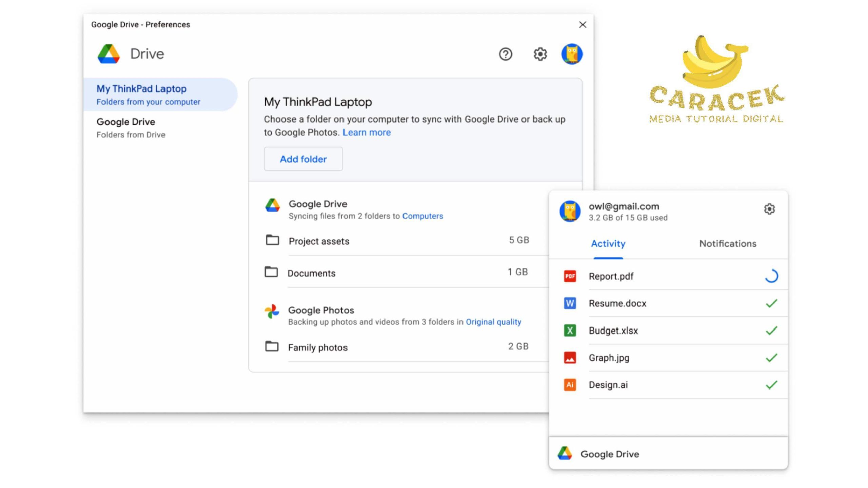Click syncing spinner for Report.pdf

click(x=771, y=276)
